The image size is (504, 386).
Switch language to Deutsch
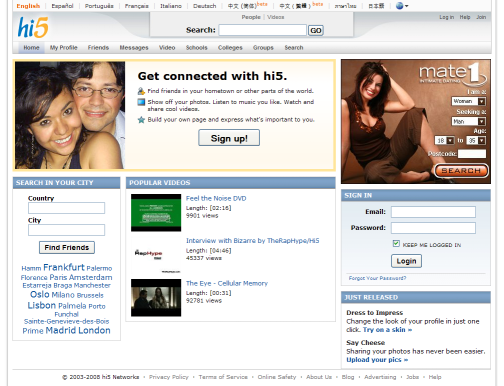tap(205, 6)
